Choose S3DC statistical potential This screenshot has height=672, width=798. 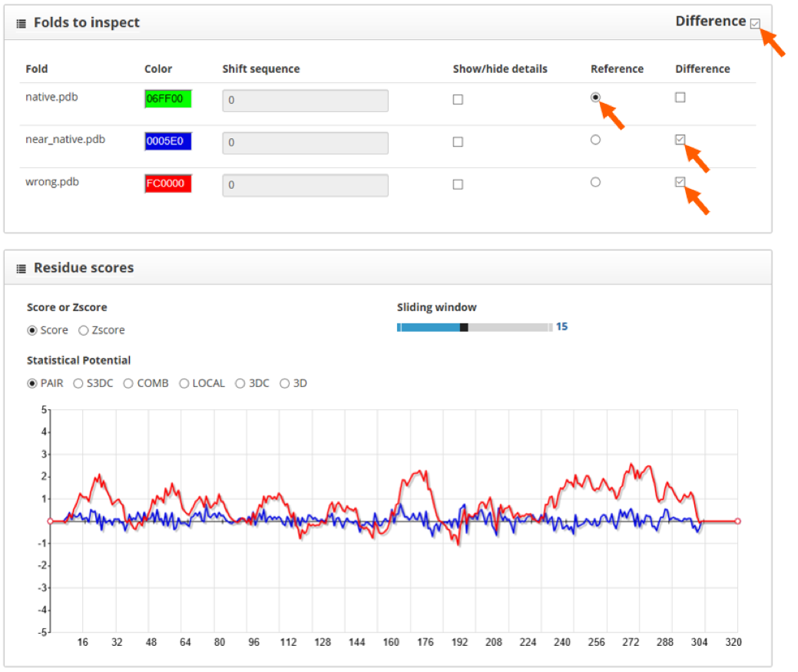tap(78, 383)
